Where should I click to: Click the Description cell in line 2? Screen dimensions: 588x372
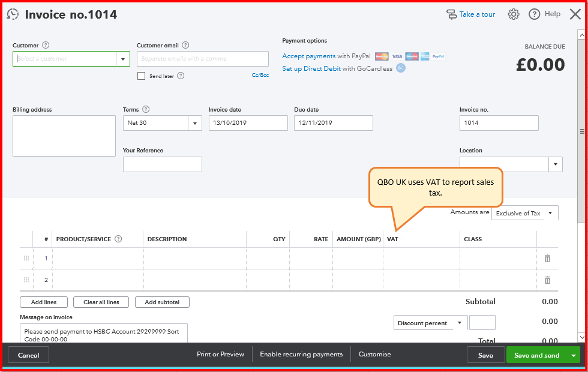(194, 280)
